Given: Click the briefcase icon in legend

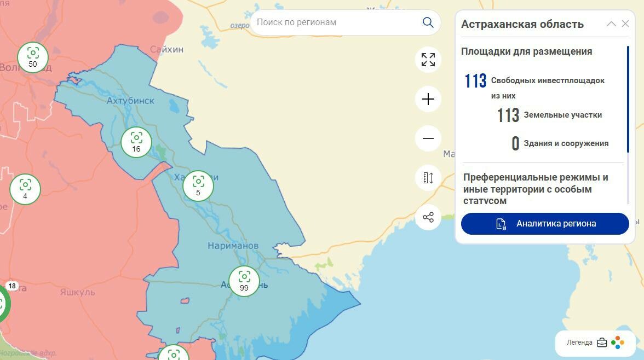Looking at the screenshot, I should [x=602, y=342].
